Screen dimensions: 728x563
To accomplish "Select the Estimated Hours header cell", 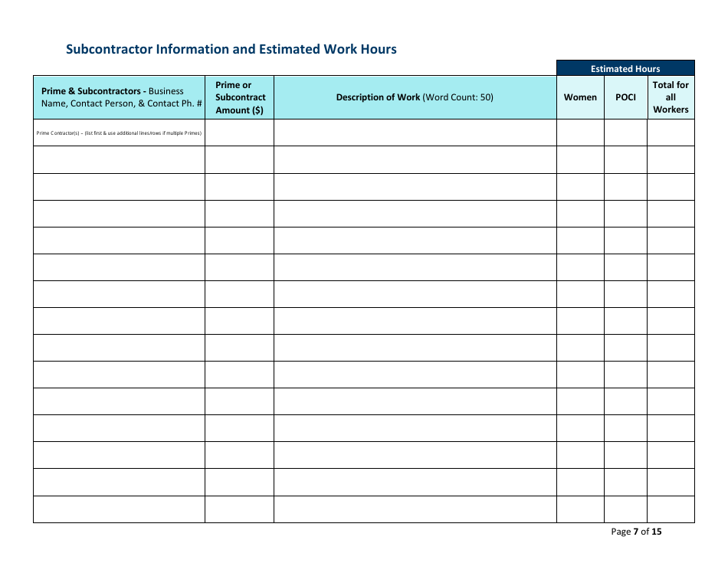I will pos(625,68).
